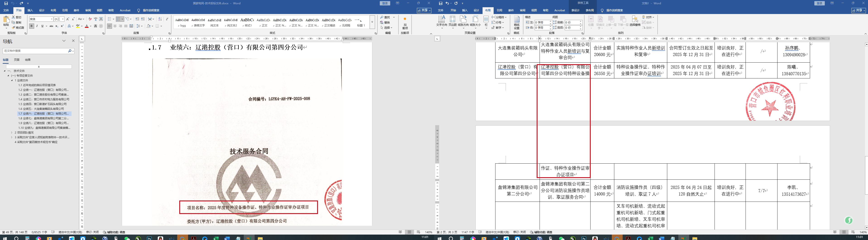Apply the 正文缩进 style from gallery
Image resolution: width=868 pixels, height=240 pixels.
coord(329,22)
